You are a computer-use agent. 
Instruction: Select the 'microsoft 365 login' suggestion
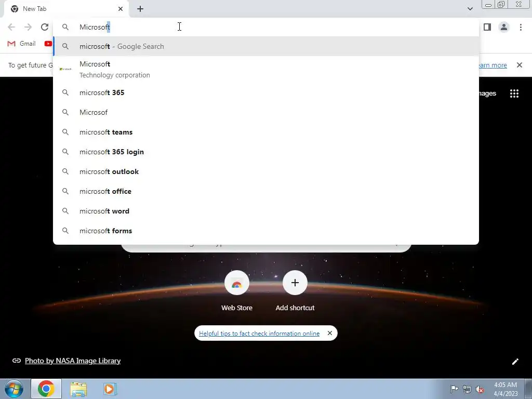click(x=266, y=152)
